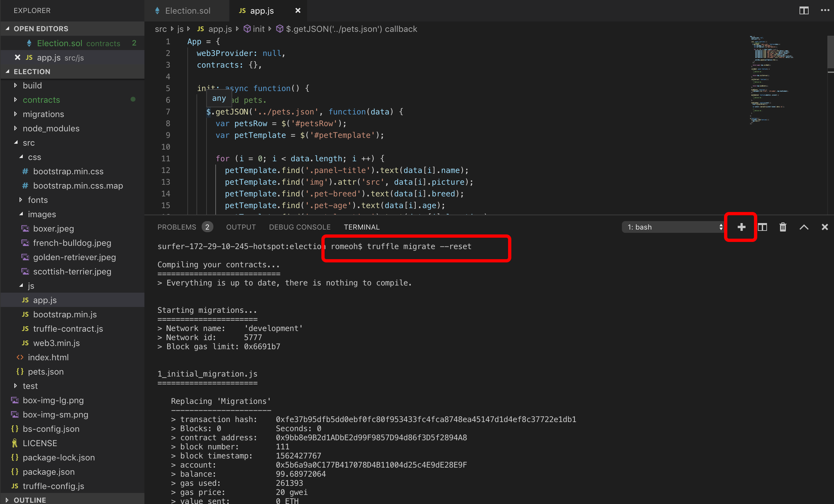Image resolution: width=834 pixels, height=504 pixels.
Task: Maximize panel size using the up chevron
Action: coord(803,227)
